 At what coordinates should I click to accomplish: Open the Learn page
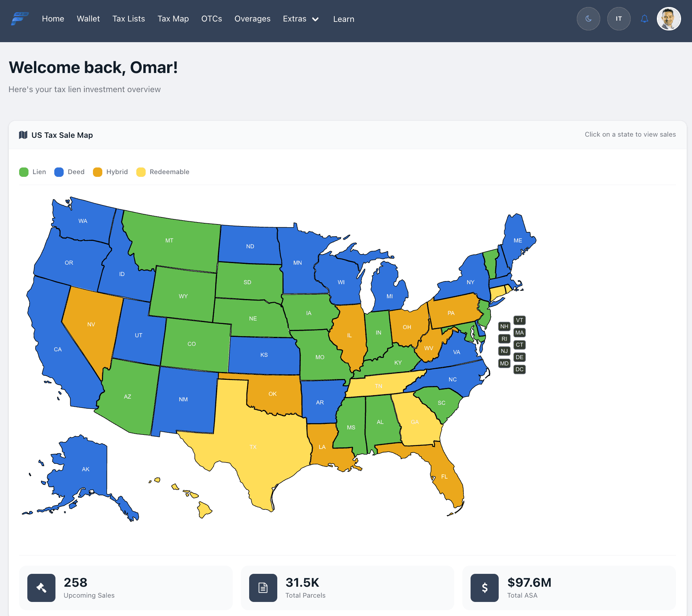click(343, 18)
